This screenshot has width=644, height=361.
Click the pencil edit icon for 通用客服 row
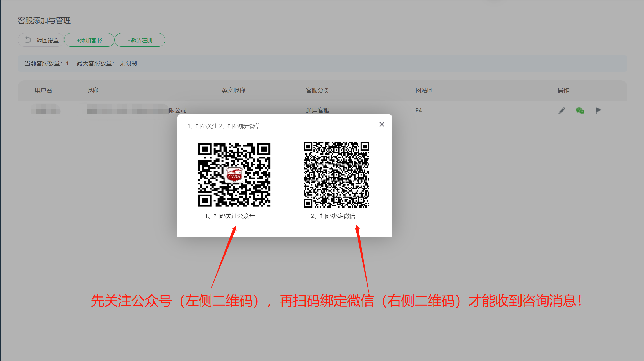(x=562, y=111)
